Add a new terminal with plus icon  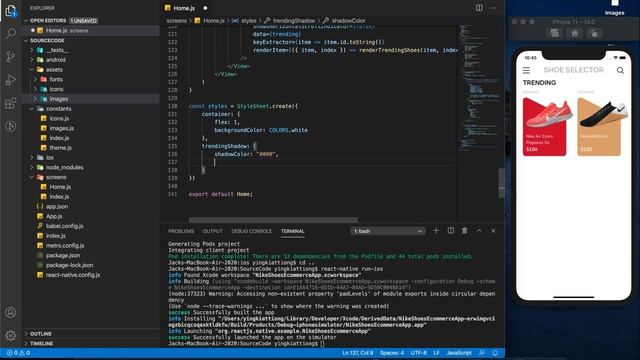436,231
